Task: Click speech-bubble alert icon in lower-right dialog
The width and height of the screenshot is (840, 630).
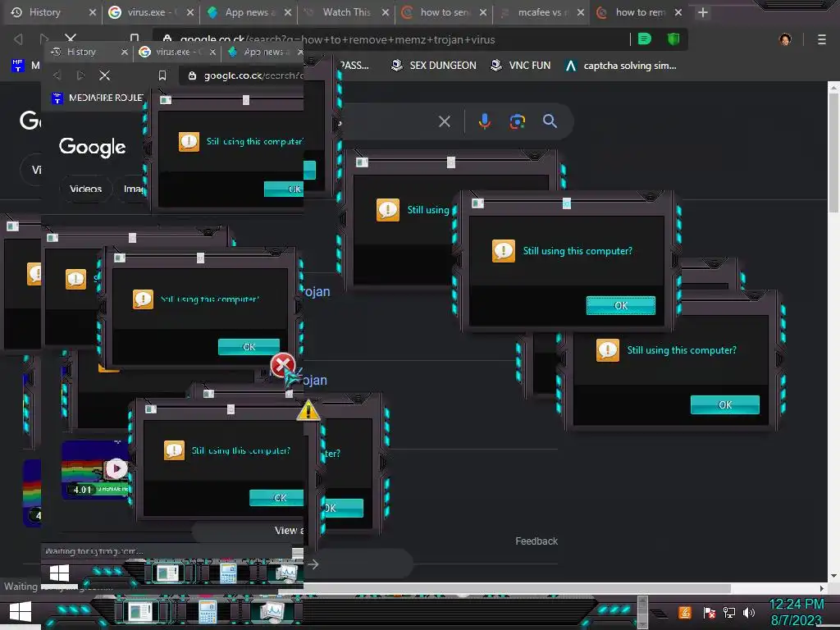Action: coord(608,350)
